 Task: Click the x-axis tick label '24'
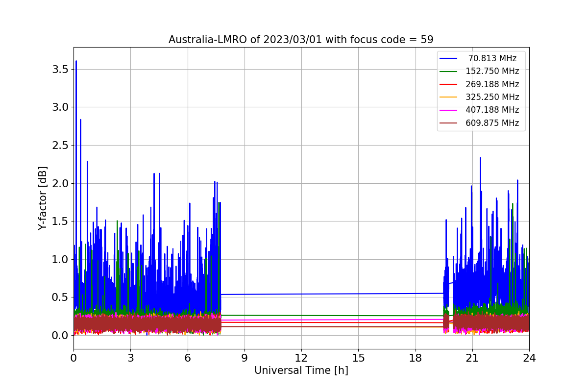(x=529, y=358)
